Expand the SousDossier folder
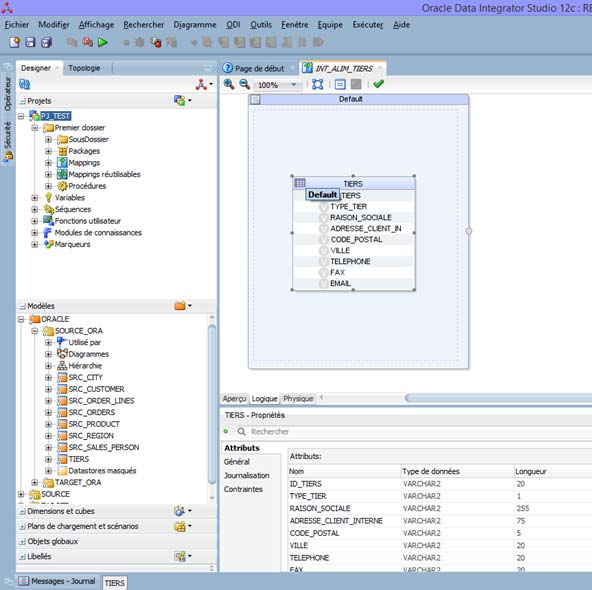This screenshot has height=590, width=592. [48, 140]
